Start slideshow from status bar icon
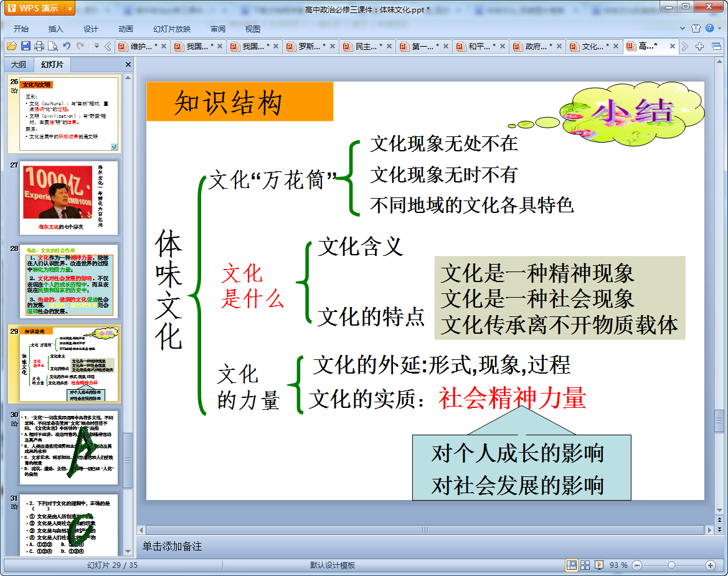The width and height of the screenshot is (728, 576). (599, 565)
